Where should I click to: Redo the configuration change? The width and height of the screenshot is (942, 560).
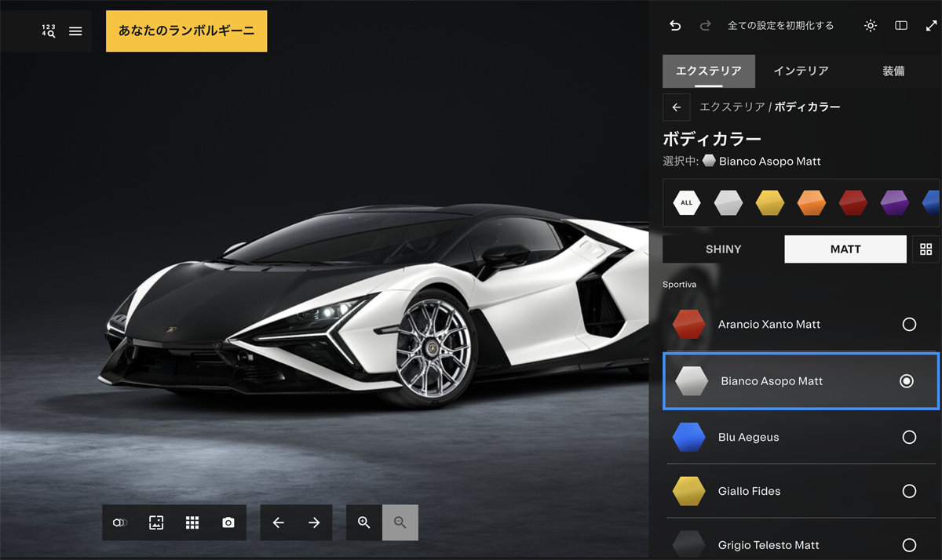tap(705, 26)
